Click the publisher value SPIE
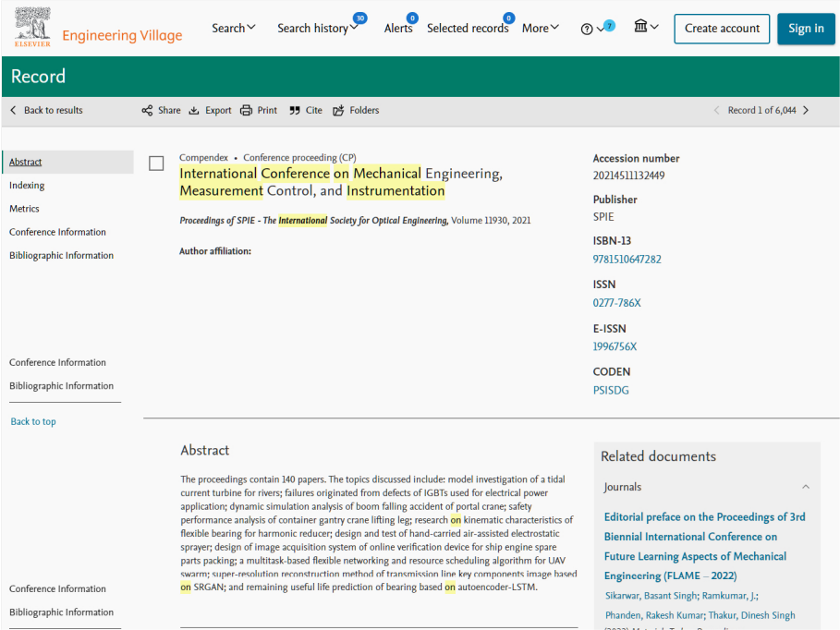The image size is (840, 630). coord(603,217)
